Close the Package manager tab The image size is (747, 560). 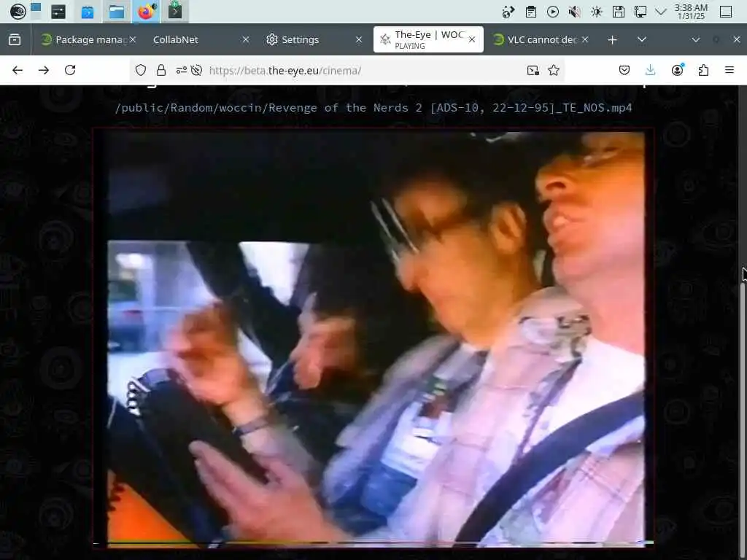(133, 39)
